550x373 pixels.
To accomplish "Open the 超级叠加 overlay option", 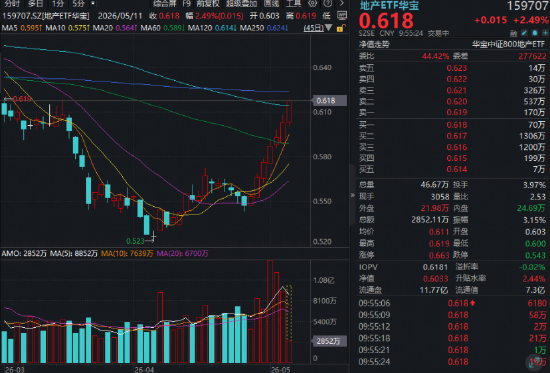I will point(241,4).
